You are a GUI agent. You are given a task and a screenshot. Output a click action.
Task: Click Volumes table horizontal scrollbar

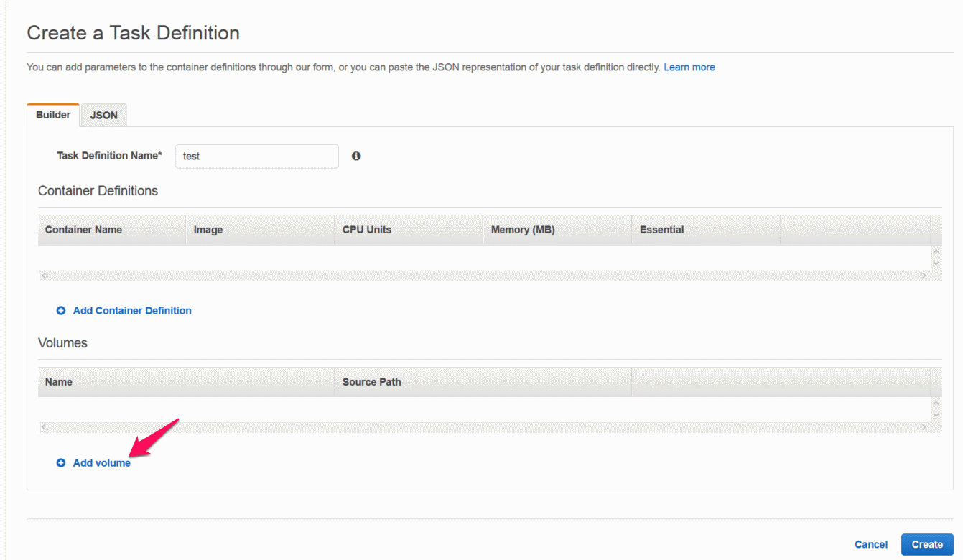pos(484,427)
